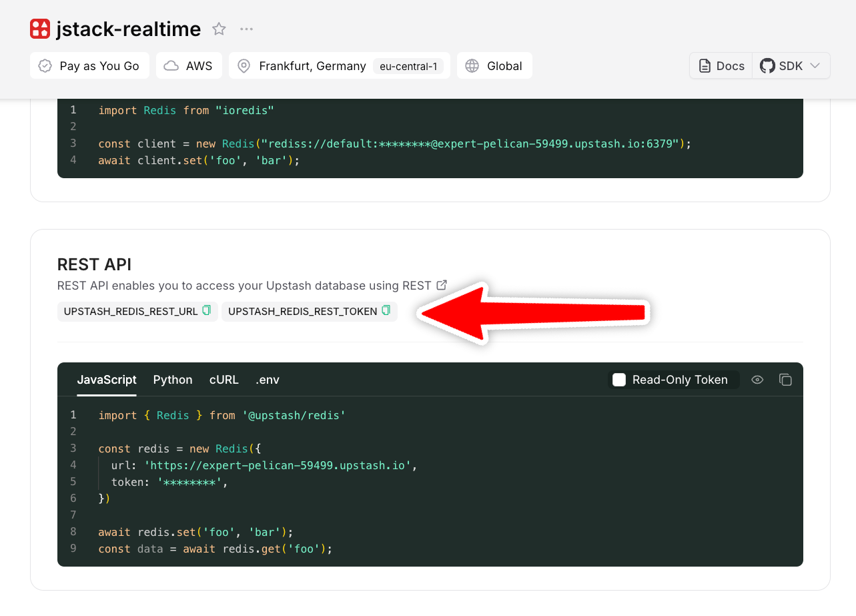
Task: Click the GitHub icon in the SDK button
Action: [x=766, y=65]
